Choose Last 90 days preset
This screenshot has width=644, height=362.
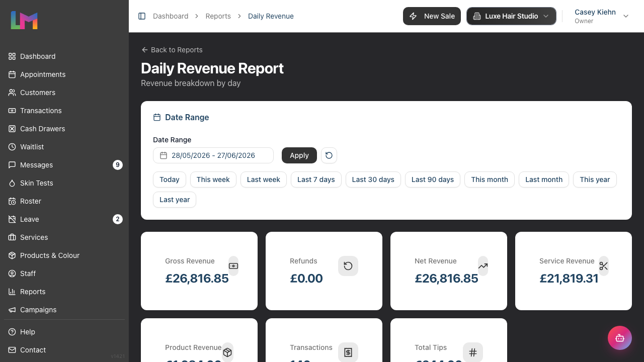coord(433,179)
